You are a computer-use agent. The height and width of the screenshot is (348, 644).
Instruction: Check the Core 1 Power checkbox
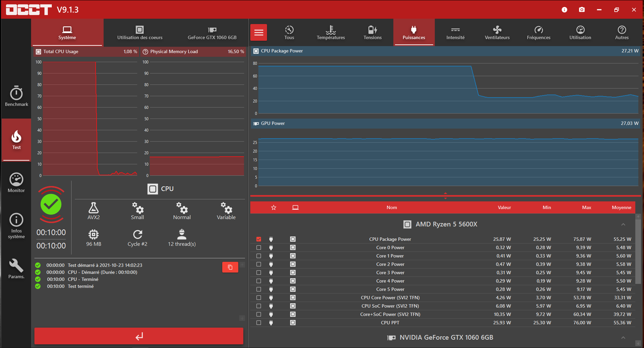click(259, 256)
